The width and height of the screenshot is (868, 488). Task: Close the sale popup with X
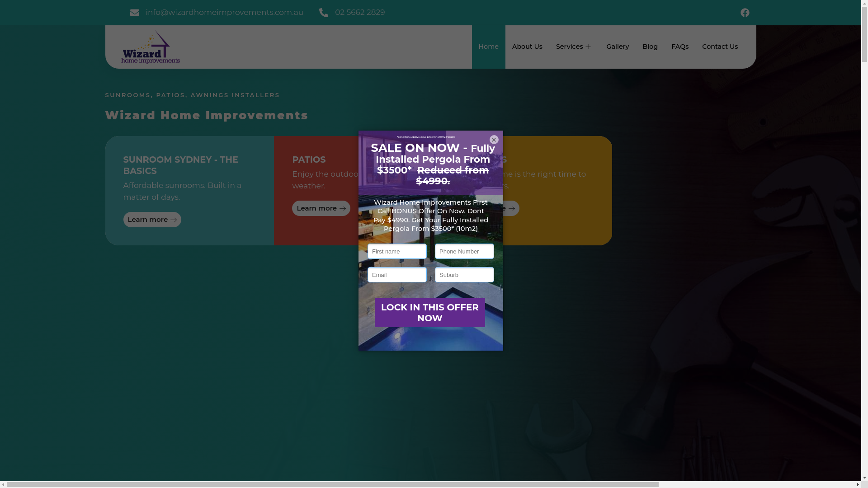(x=494, y=140)
